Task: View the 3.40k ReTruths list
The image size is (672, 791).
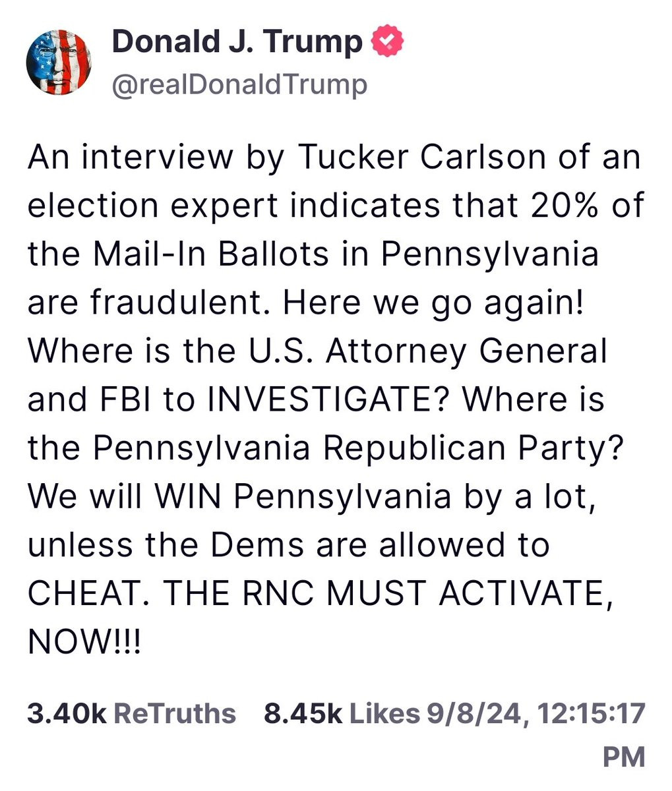Action: click(131, 713)
